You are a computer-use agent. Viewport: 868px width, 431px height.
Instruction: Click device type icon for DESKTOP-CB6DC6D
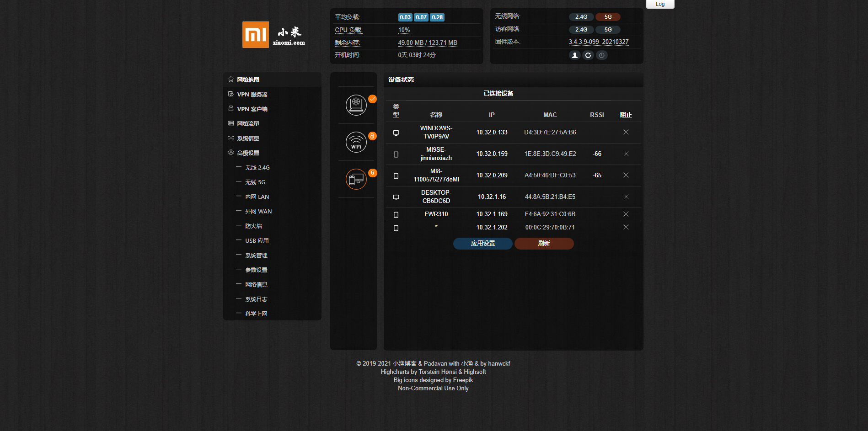(x=396, y=197)
